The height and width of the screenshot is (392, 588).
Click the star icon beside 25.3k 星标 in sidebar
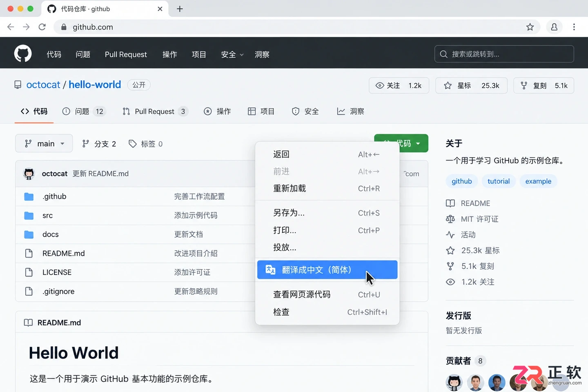point(450,251)
